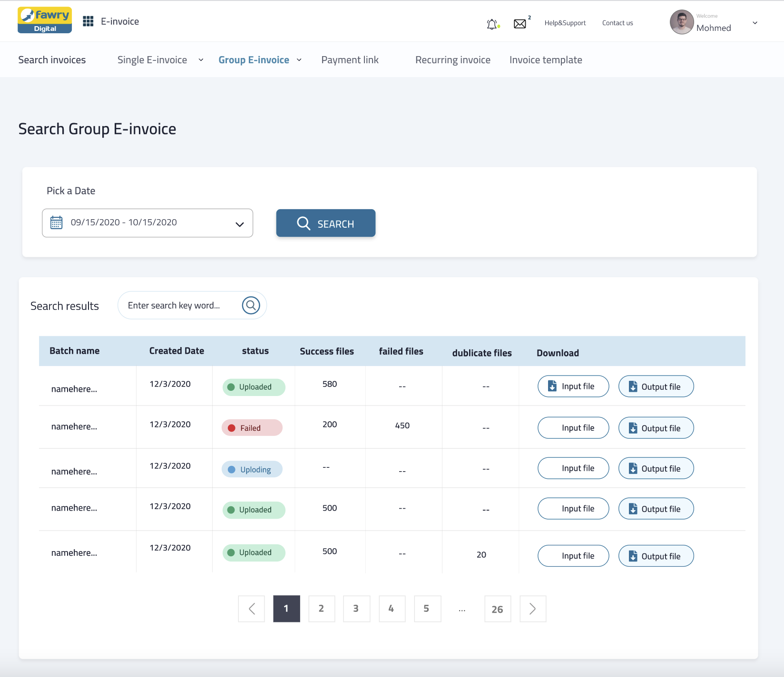Image resolution: width=784 pixels, height=677 pixels.
Task: Go to previous page arrow
Action: [x=252, y=609]
